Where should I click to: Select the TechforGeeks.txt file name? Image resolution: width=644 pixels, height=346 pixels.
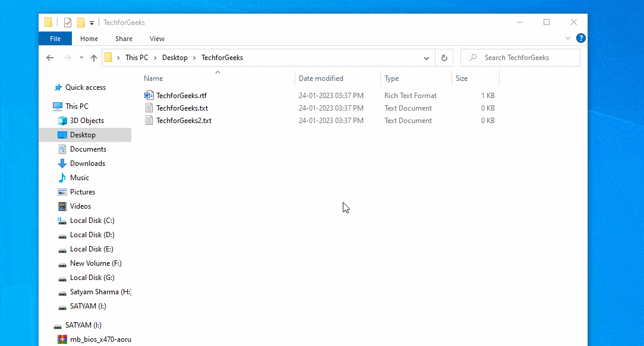click(182, 108)
